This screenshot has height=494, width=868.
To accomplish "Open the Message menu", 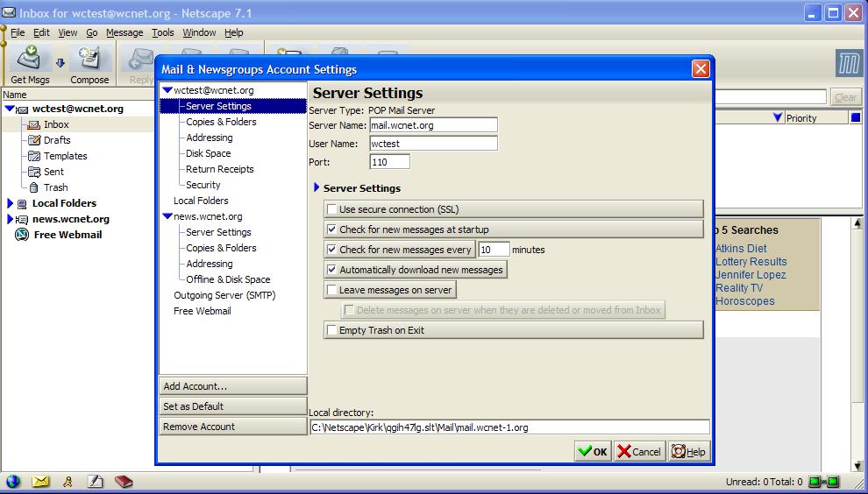I will 124,32.
